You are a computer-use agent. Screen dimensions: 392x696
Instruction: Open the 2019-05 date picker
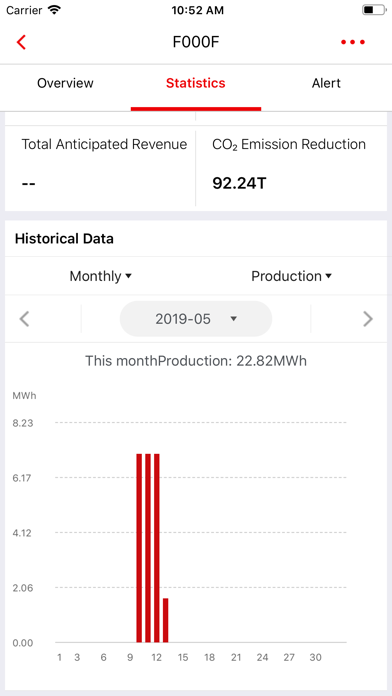point(196,319)
